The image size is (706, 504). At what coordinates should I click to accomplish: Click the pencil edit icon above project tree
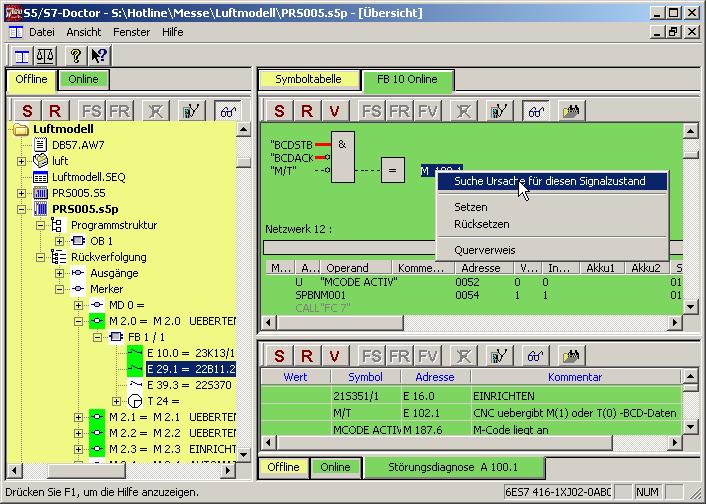click(x=194, y=111)
